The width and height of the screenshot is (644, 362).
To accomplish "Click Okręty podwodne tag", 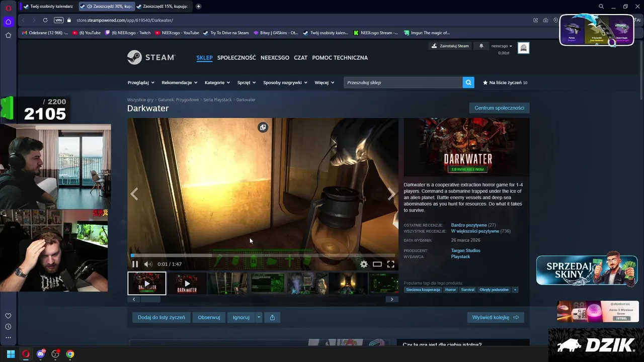I will (494, 290).
